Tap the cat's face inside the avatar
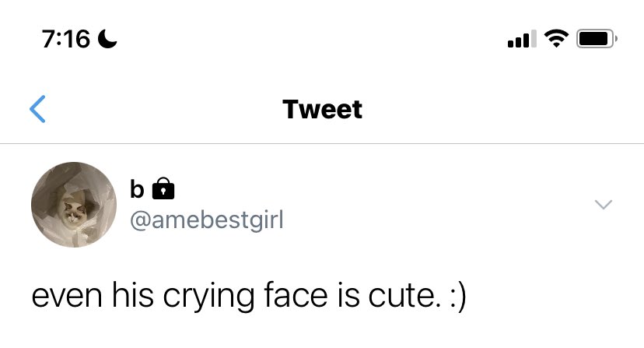Image resolution: width=644 pixels, height=348 pixels. 72,211
